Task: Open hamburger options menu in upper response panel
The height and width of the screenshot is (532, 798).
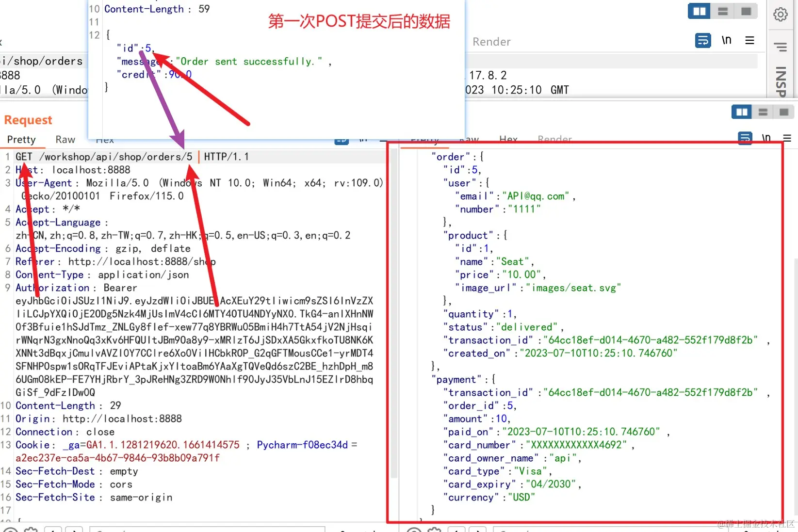Action: pos(749,40)
